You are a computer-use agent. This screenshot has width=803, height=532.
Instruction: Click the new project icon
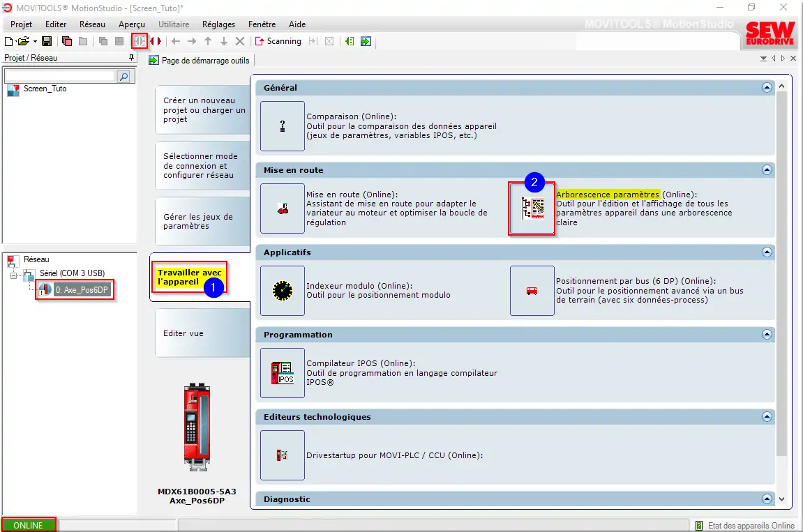click(x=8, y=41)
